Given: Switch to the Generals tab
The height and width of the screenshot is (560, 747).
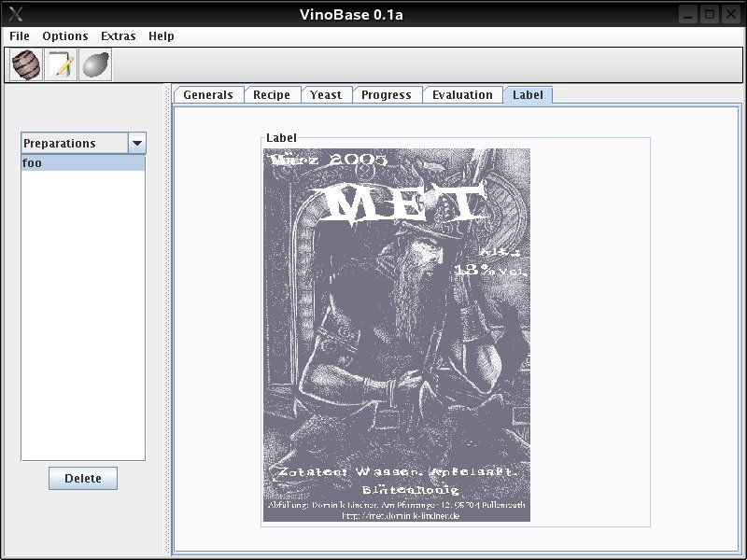Looking at the screenshot, I should point(208,95).
